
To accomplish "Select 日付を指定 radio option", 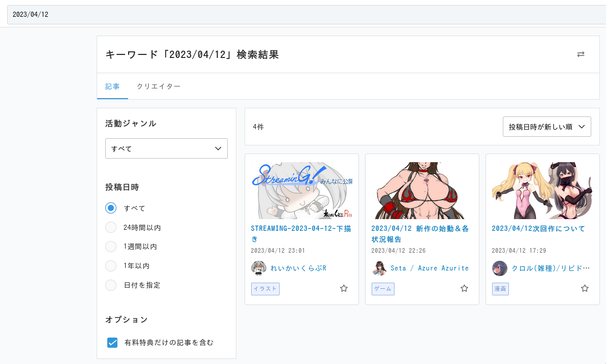I will click(x=111, y=285).
